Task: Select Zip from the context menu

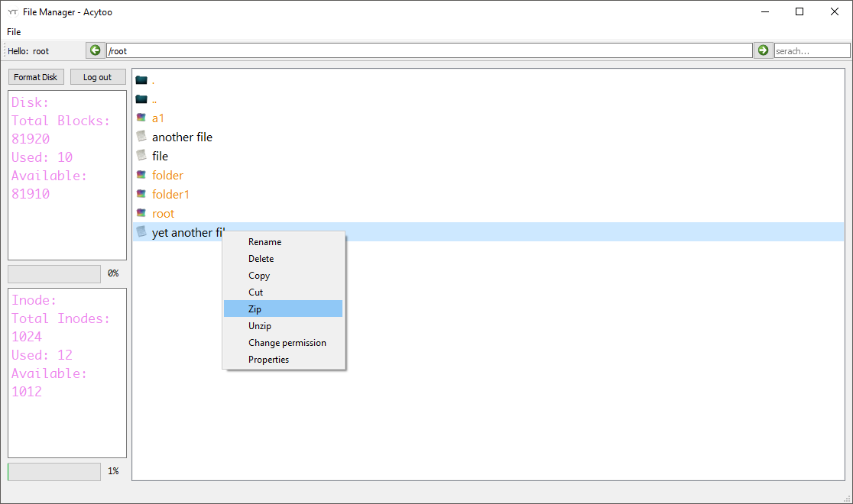Action: [x=255, y=309]
